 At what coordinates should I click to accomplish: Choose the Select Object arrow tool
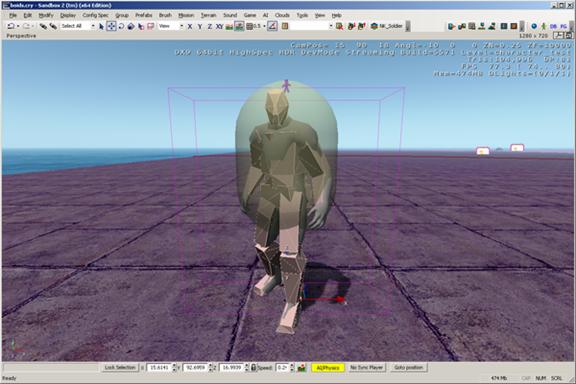click(x=101, y=26)
